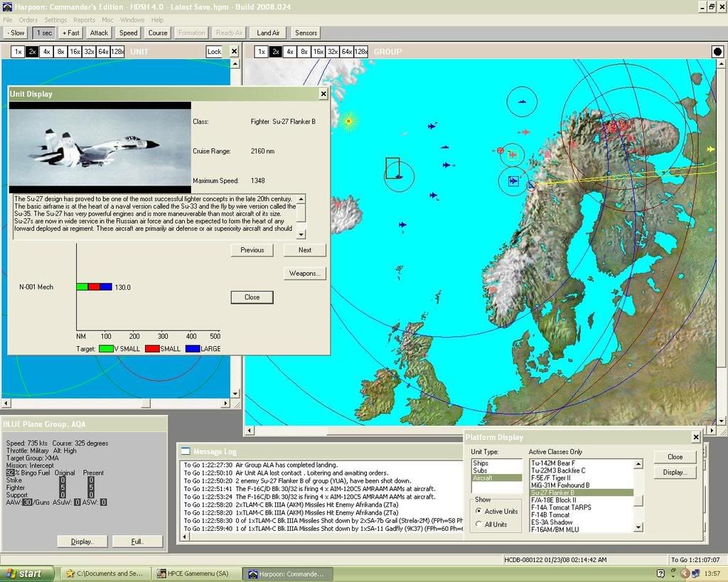This screenshot has width=728, height=582.
Task: Click the red base marker in southern Norway
Action: click(x=493, y=290)
